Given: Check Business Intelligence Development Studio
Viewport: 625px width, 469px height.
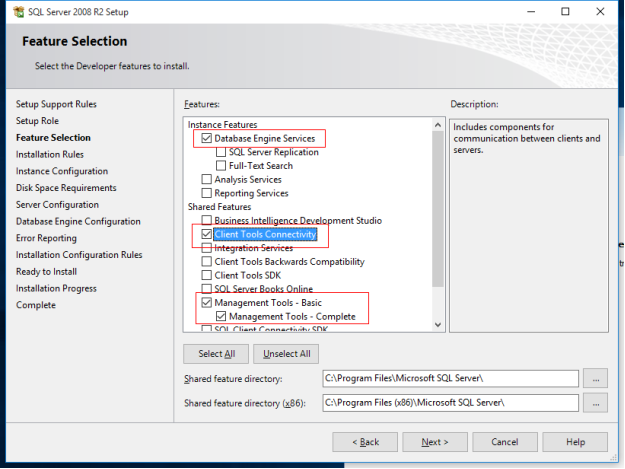Looking at the screenshot, I should [207, 221].
